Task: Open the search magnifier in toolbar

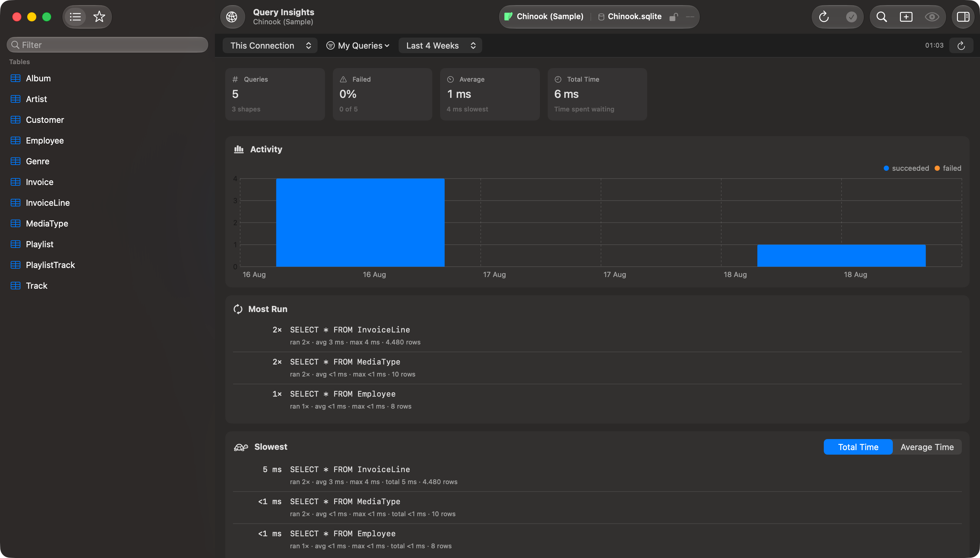Action: 881,17
